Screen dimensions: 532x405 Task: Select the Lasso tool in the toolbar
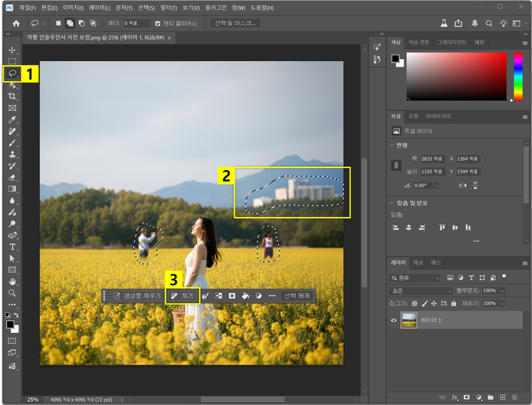click(12, 73)
